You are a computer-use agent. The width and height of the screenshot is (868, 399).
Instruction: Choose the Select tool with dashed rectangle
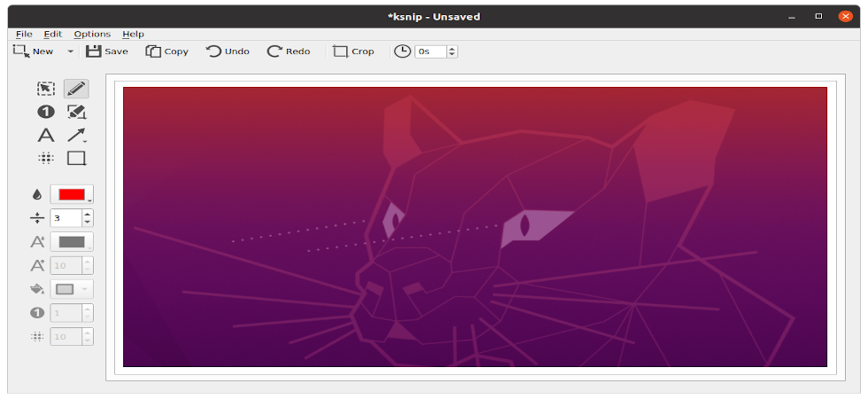pos(46,89)
